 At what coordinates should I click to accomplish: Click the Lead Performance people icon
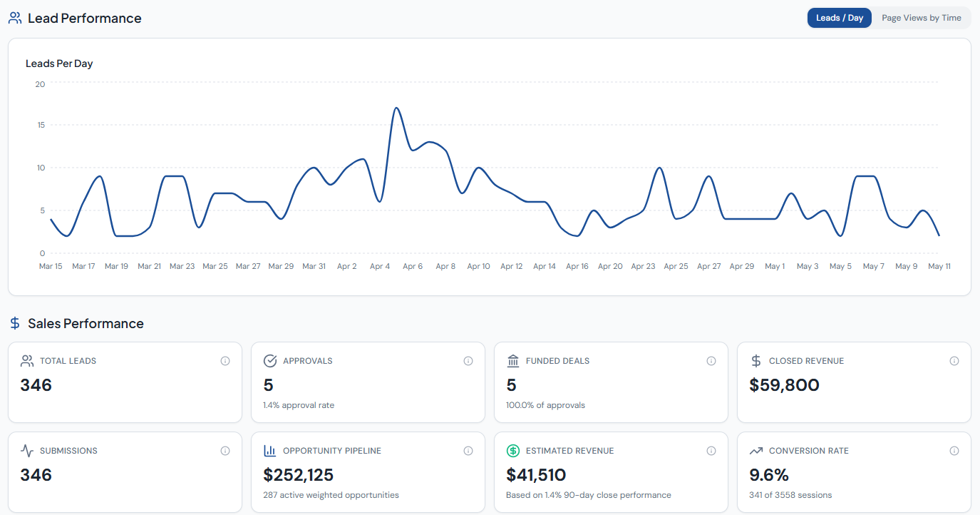pyautogui.click(x=15, y=18)
